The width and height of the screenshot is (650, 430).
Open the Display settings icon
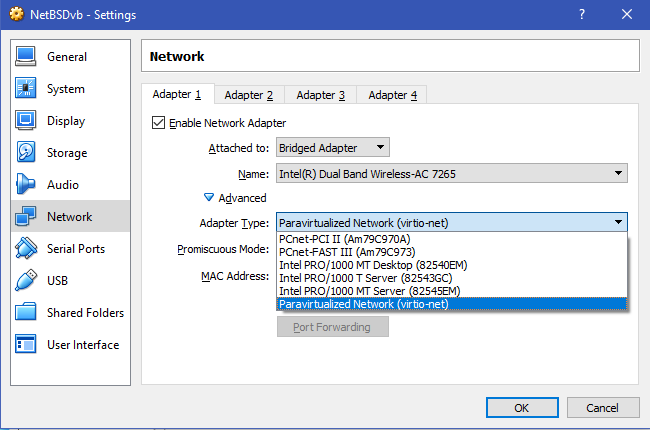click(x=27, y=121)
